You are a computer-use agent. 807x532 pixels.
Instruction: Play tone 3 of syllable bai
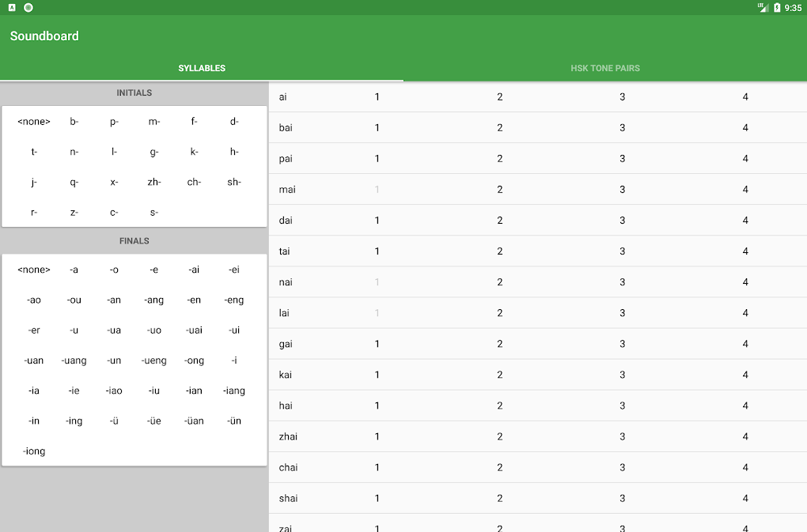click(x=622, y=127)
